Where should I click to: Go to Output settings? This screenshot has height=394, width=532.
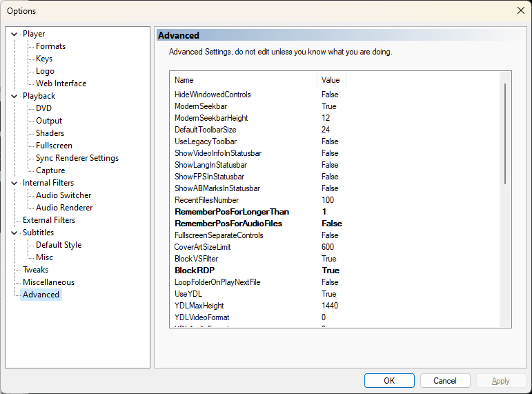click(49, 121)
